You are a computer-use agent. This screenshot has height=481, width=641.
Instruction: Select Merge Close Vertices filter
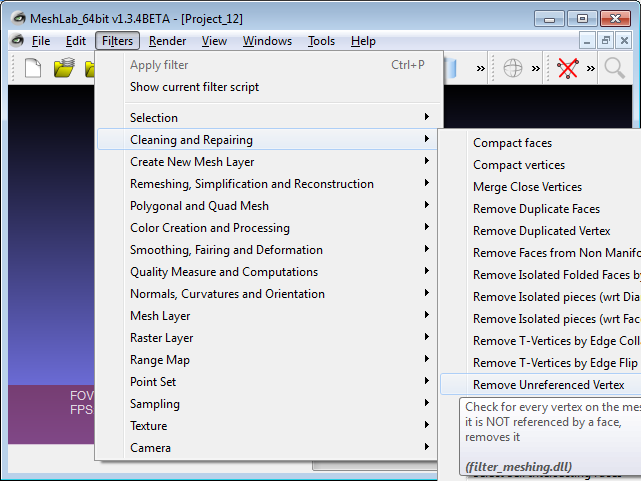click(x=541, y=187)
